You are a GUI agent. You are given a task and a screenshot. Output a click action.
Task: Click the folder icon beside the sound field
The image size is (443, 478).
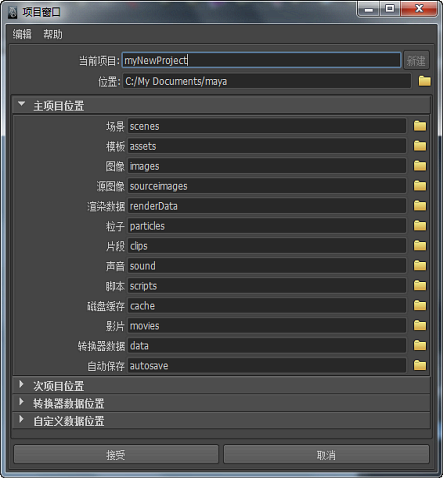pyautogui.click(x=420, y=266)
